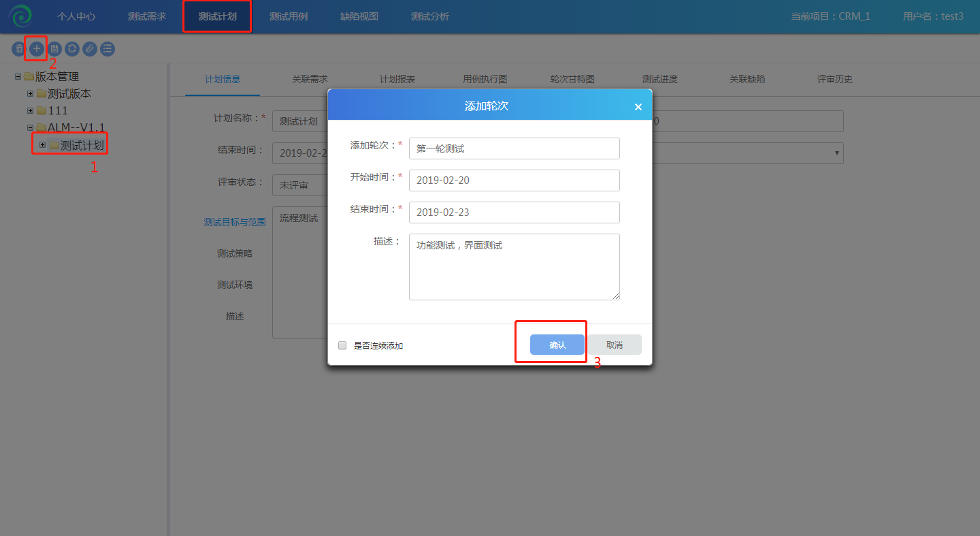Image resolution: width=980 pixels, height=536 pixels.
Task: Click the plus add icon in toolbar
Action: click(36, 48)
